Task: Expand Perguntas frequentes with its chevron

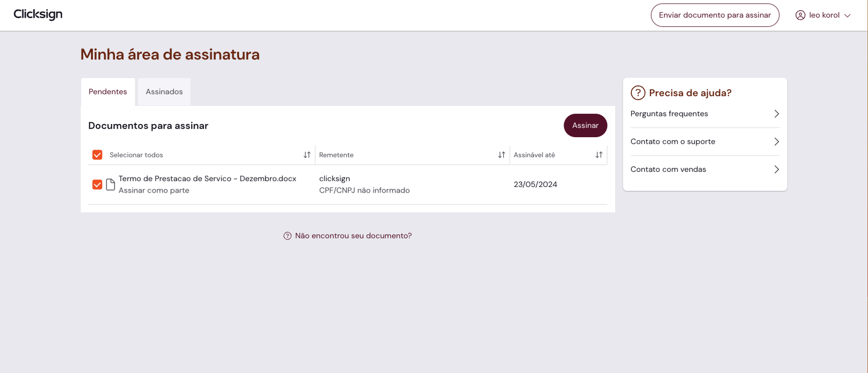Action: [x=776, y=113]
